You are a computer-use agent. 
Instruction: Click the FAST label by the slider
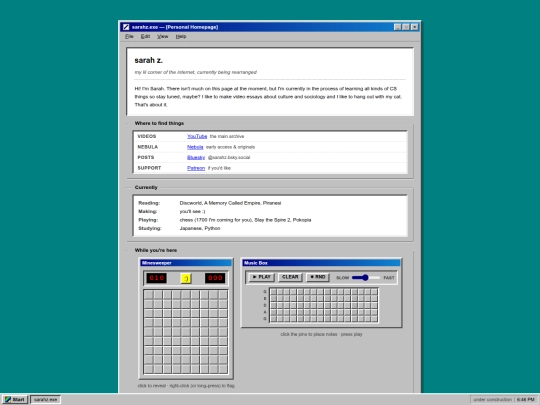[389, 278]
